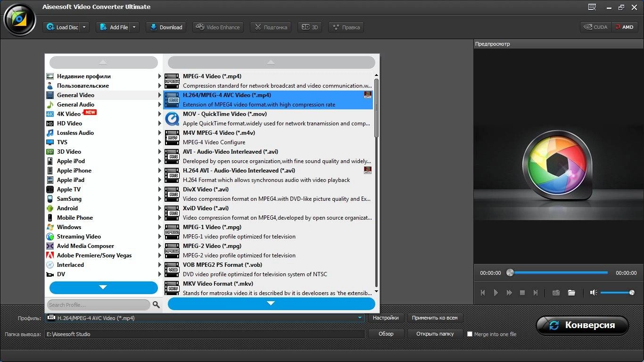This screenshot has height=362, width=644.
Task: Click the Mobile Phone icon
Action: point(50,218)
